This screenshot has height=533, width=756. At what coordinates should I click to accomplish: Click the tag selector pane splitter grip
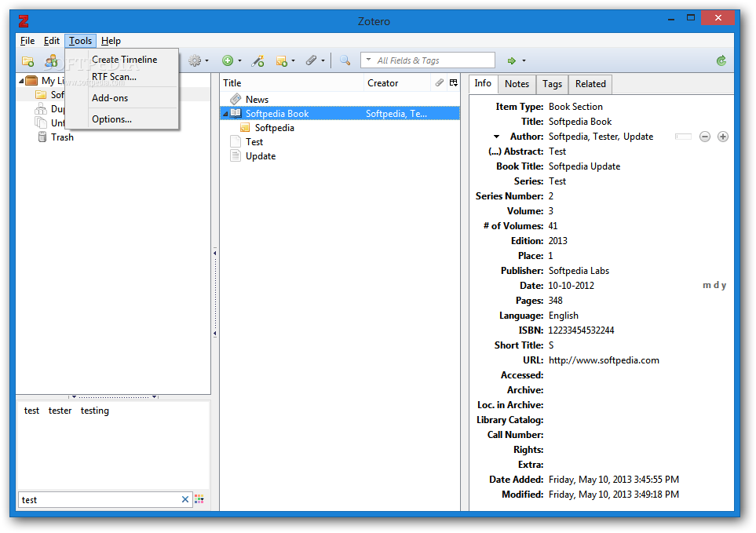(x=114, y=396)
